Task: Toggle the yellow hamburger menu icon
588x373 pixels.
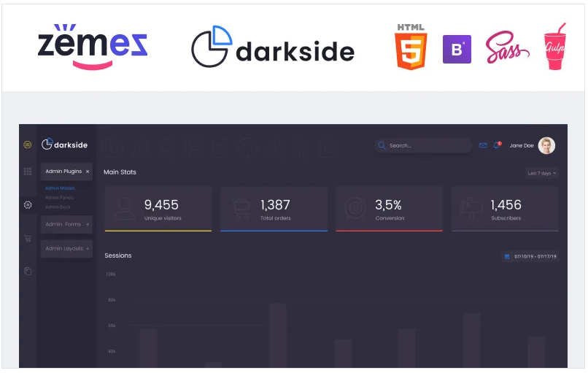Action: pos(28,145)
